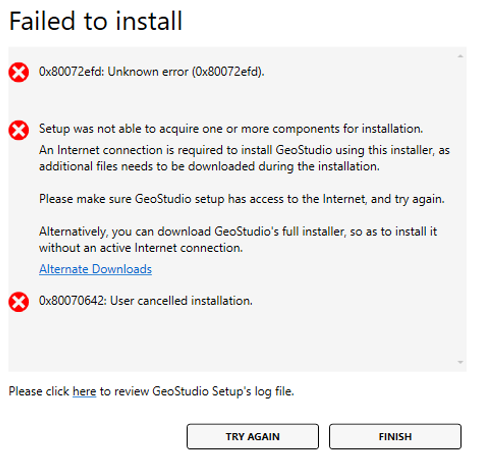The height and width of the screenshot is (459, 477).
Task: Click the scrollbar down arrow in the error list
Action: tap(460, 362)
